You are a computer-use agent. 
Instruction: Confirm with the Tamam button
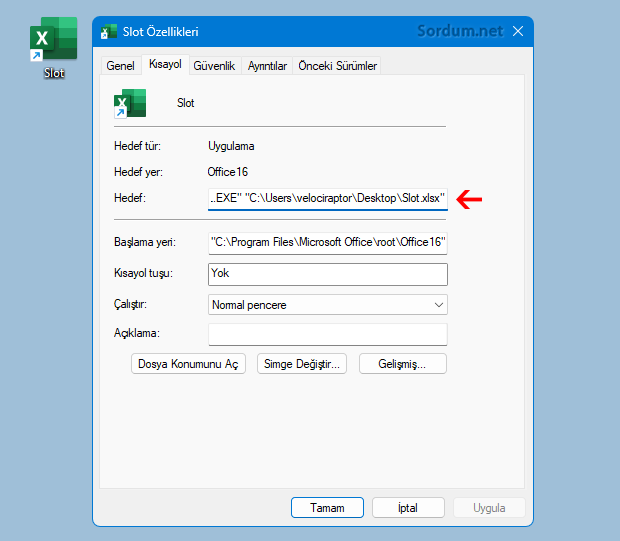point(327,507)
